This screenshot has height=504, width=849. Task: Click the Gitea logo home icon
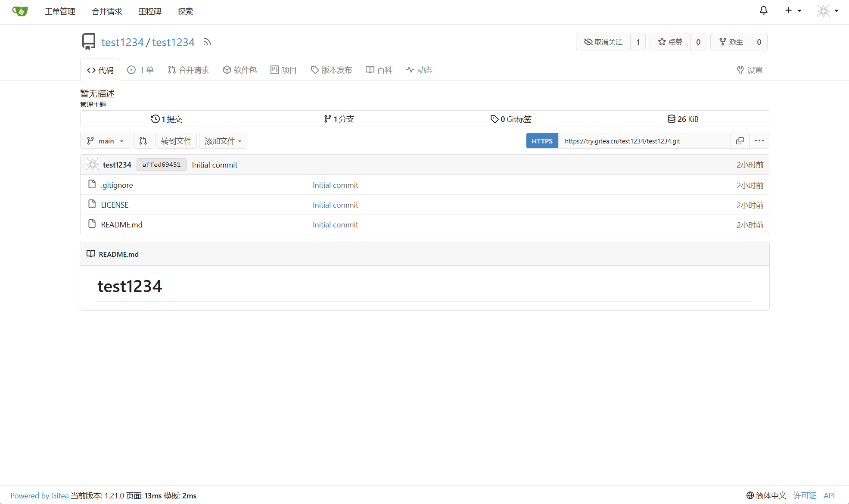tap(20, 11)
